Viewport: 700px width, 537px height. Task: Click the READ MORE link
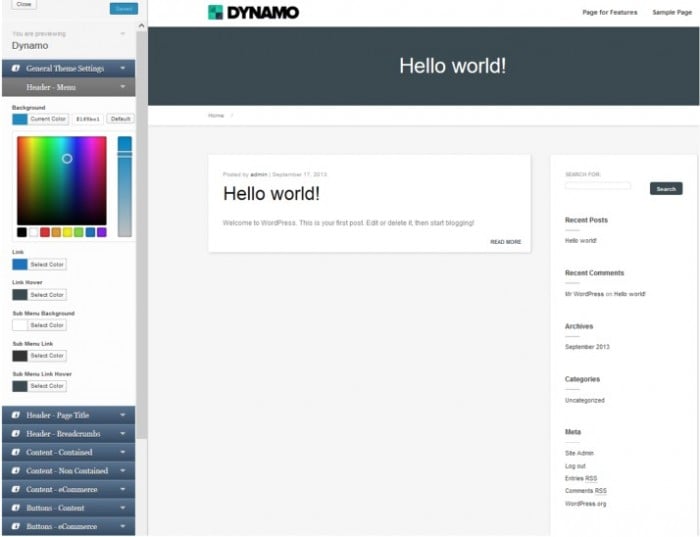tap(506, 242)
